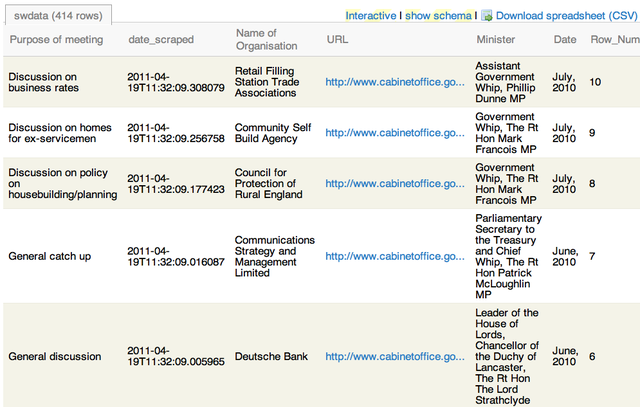Select 'Discussion on policy on housebuilding/planning' cell
640x407 pixels.
[x=62, y=183]
